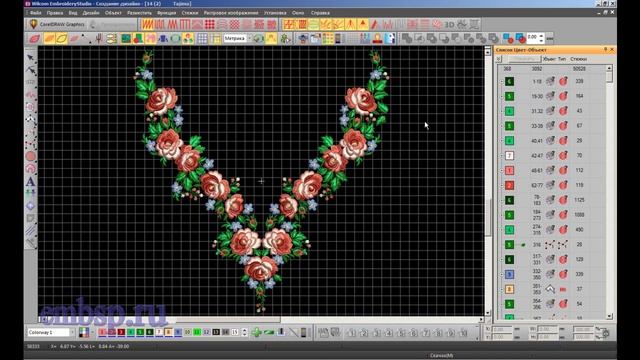Collapse the color block row 1-18

(x=502, y=82)
